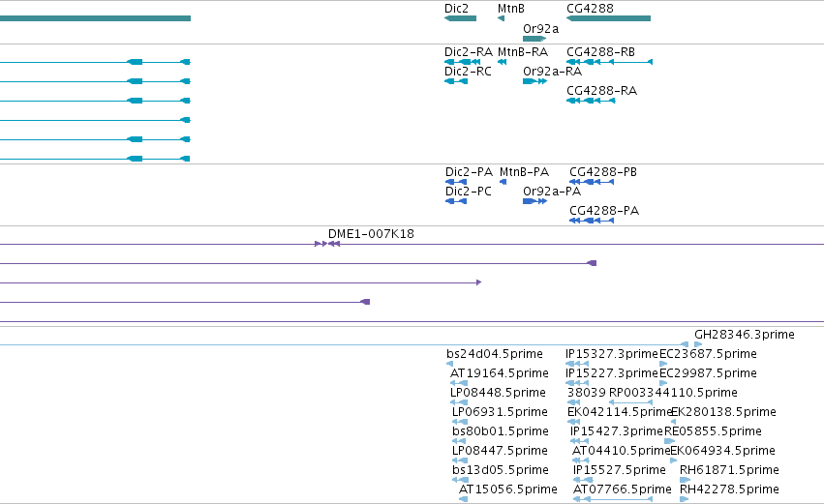Open EST EK064934.5prime
824x504 pixels.
click(722, 451)
